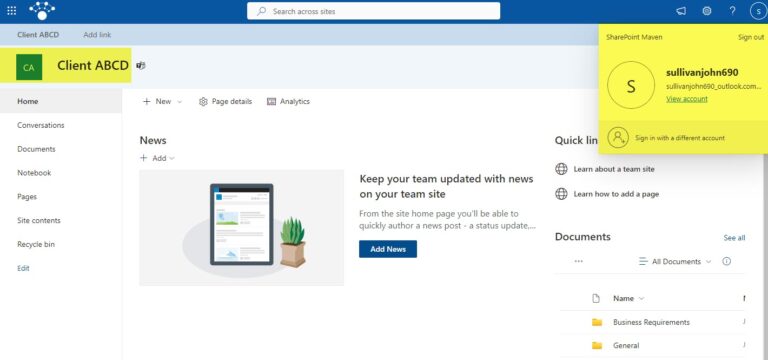Click the 'Keep your team updated with news' heading

pyautogui.click(x=446, y=186)
